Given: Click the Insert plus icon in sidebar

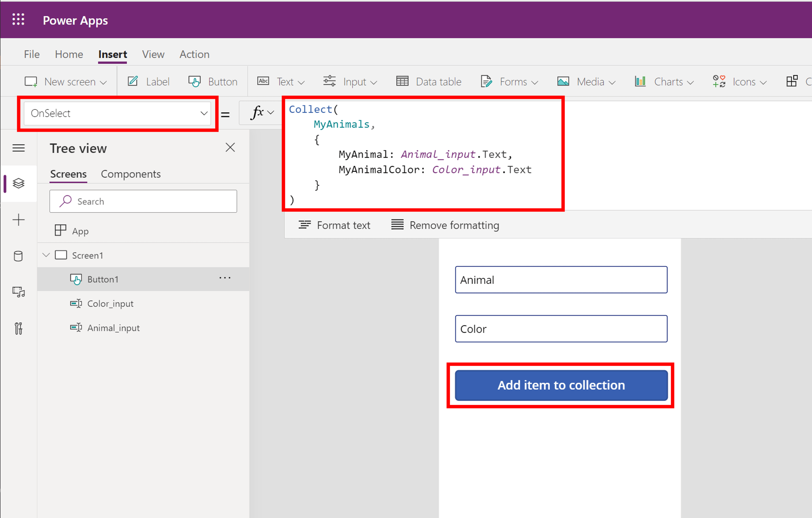Looking at the screenshot, I should coord(19,220).
